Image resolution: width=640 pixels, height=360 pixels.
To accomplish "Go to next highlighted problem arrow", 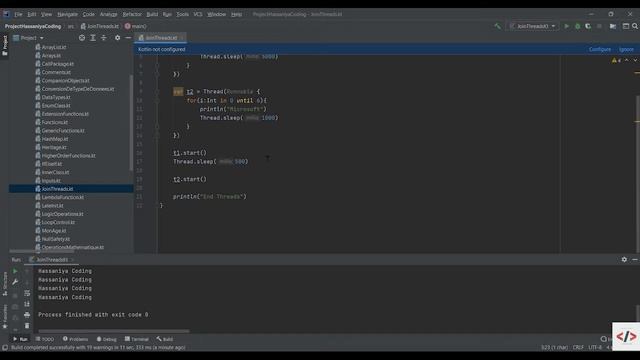I will click(x=635, y=60).
